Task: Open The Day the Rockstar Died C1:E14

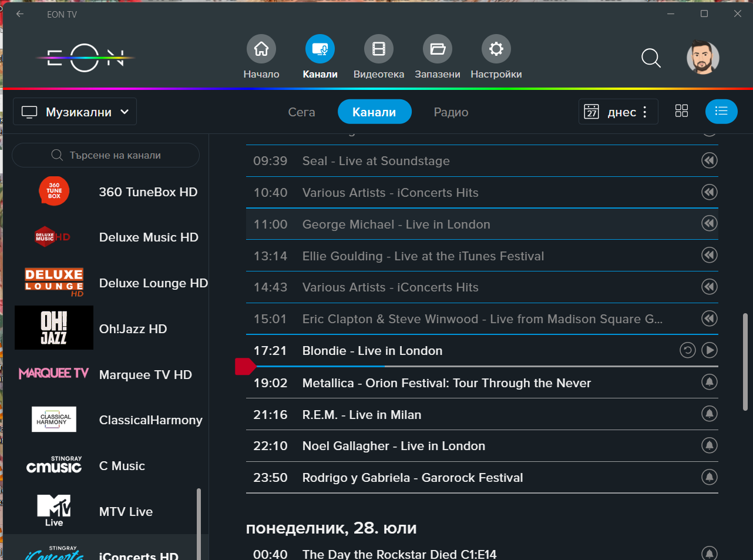Action: point(482,553)
